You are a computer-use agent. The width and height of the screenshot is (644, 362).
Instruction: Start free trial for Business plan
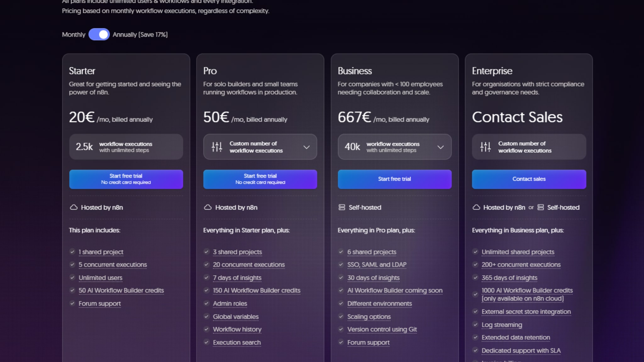coord(395,179)
